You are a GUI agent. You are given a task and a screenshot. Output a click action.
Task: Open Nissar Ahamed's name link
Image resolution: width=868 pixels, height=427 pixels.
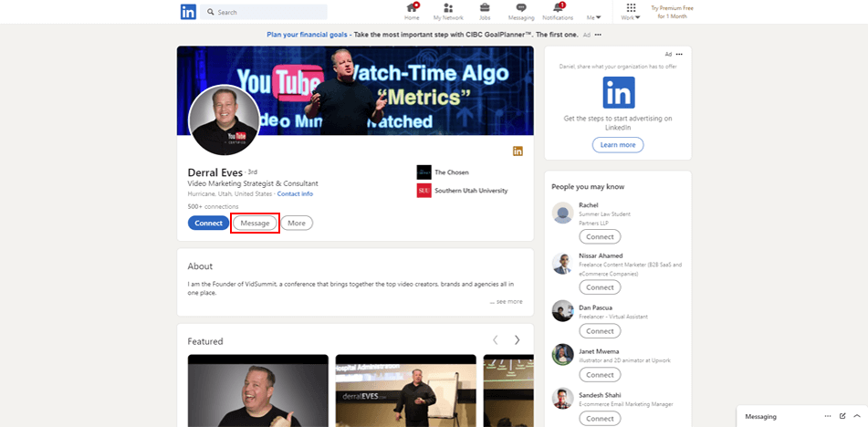(x=601, y=255)
